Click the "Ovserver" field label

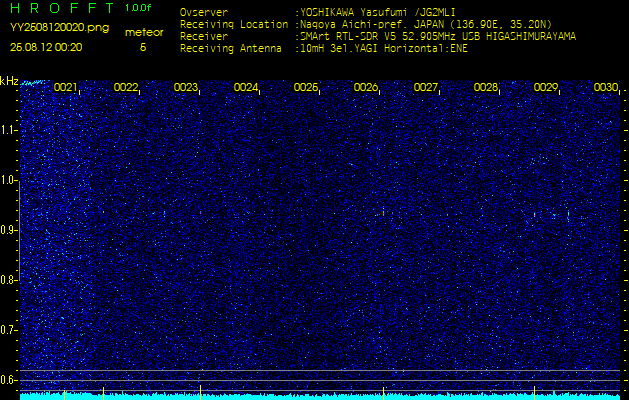click(x=204, y=12)
